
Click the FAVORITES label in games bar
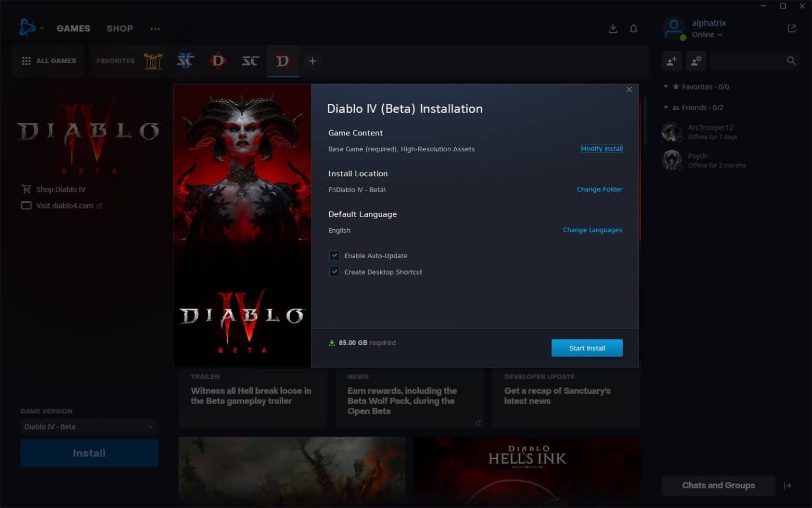point(115,61)
